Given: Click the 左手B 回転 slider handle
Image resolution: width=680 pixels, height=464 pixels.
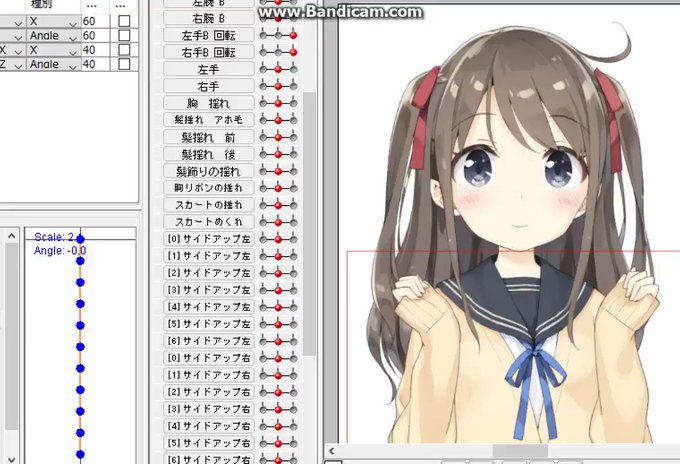Looking at the screenshot, I should click(x=294, y=36).
